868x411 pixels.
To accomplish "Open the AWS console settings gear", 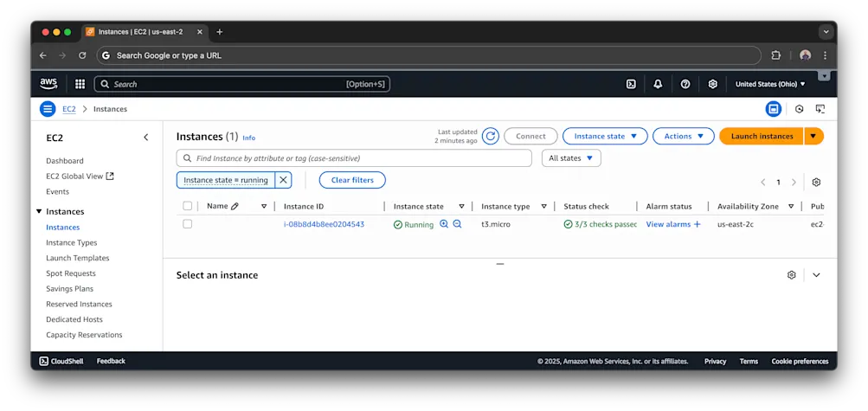I will [713, 84].
